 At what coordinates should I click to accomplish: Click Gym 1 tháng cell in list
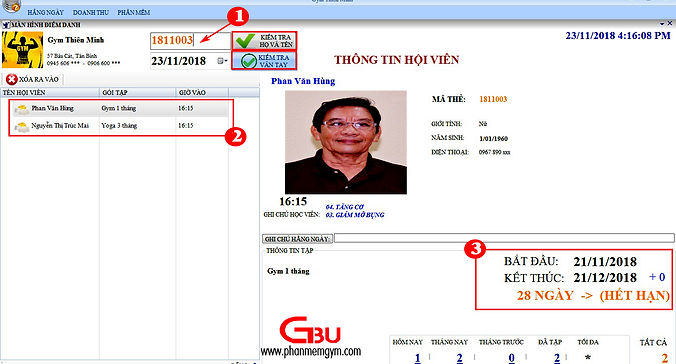click(119, 108)
